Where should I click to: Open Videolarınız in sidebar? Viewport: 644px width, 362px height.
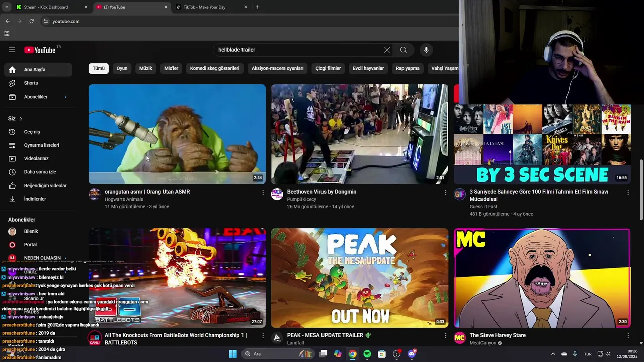38,158
